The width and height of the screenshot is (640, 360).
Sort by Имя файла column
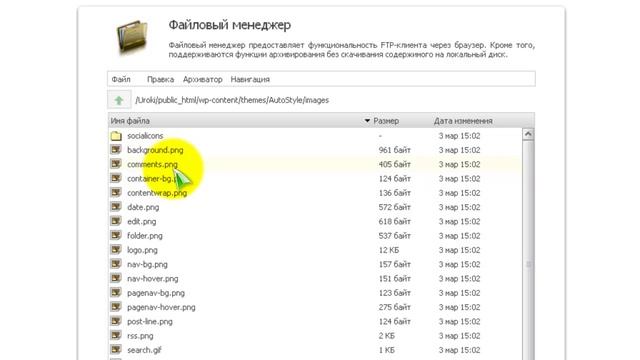130,121
